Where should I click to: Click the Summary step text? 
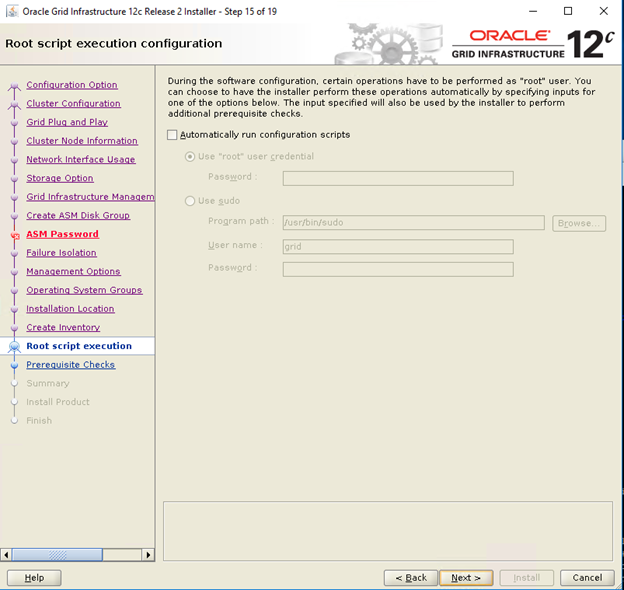48,384
